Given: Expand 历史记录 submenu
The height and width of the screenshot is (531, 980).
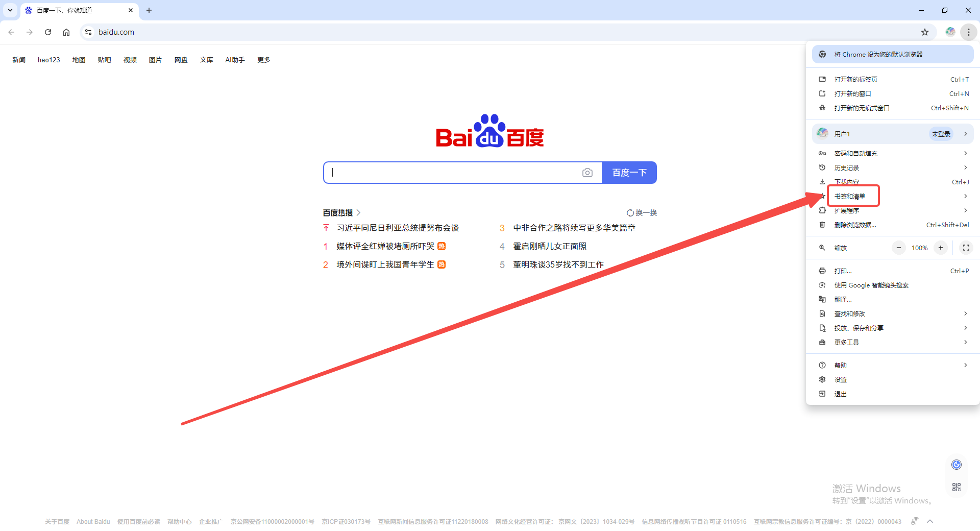Looking at the screenshot, I should (893, 167).
